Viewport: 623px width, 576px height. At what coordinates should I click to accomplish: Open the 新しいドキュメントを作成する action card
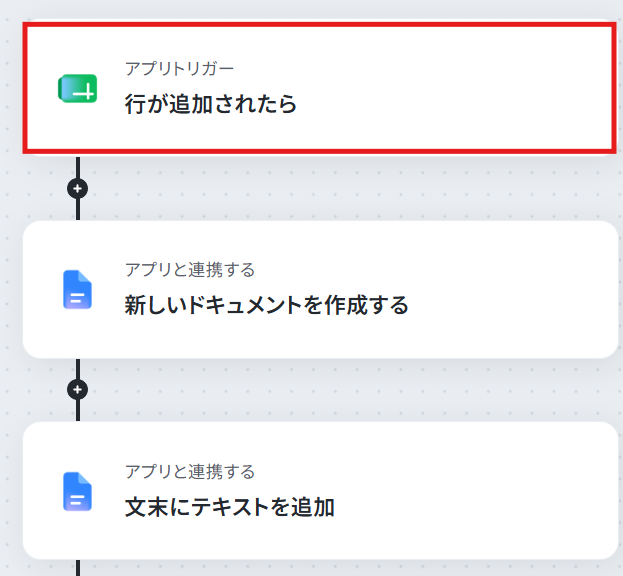coord(320,290)
